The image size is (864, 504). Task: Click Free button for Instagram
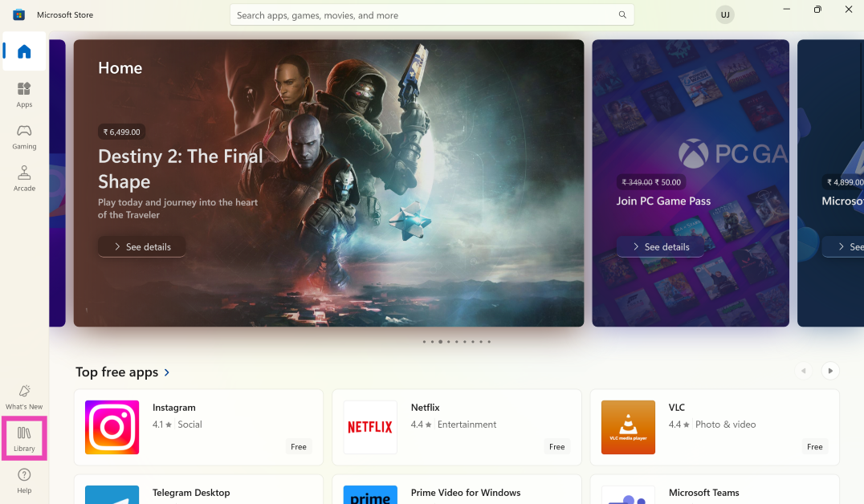[298, 447]
